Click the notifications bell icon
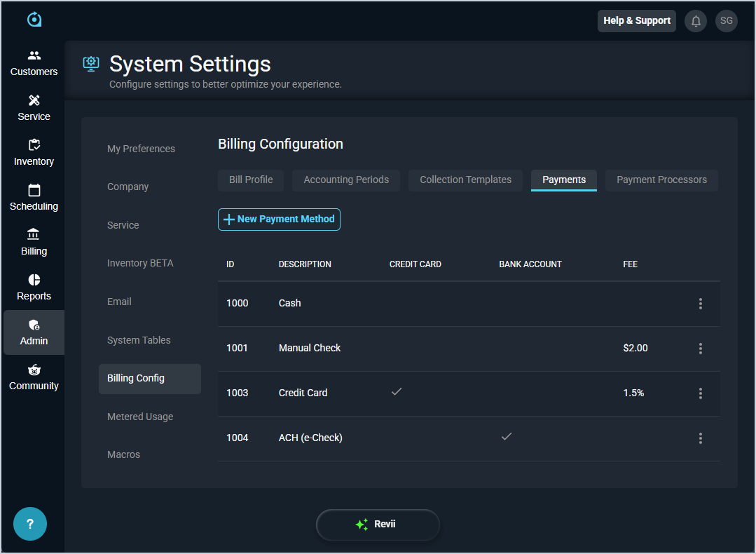 point(696,21)
